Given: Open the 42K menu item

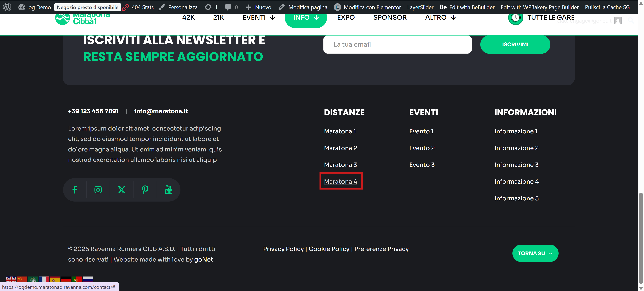Looking at the screenshot, I should point(188,17).
